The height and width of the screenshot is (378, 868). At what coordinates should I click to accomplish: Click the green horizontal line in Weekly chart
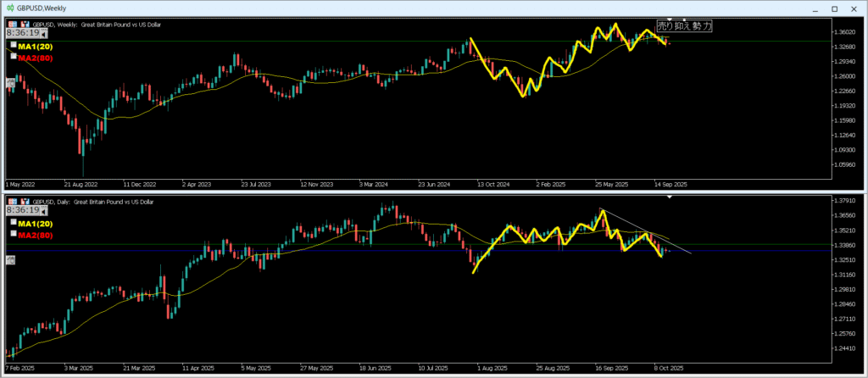339,41
